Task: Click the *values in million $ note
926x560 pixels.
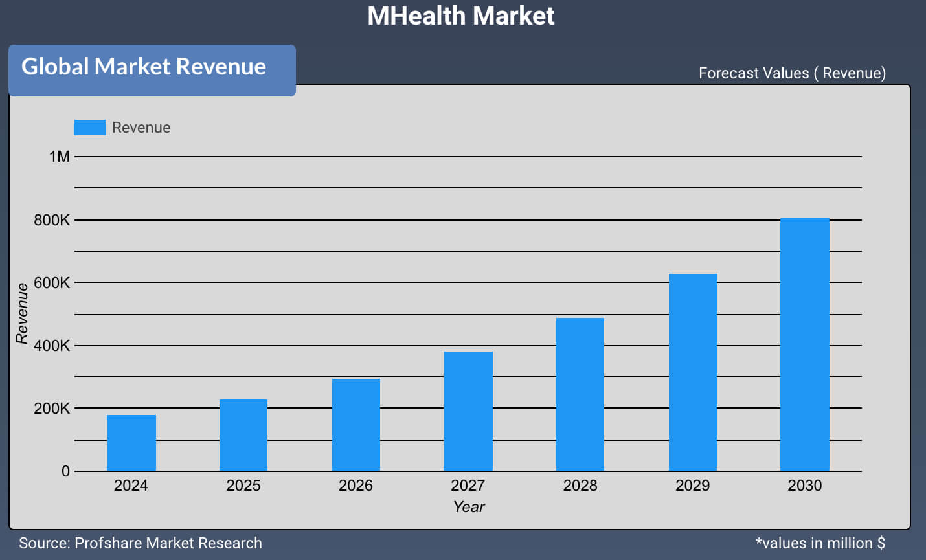Action: 820,543
